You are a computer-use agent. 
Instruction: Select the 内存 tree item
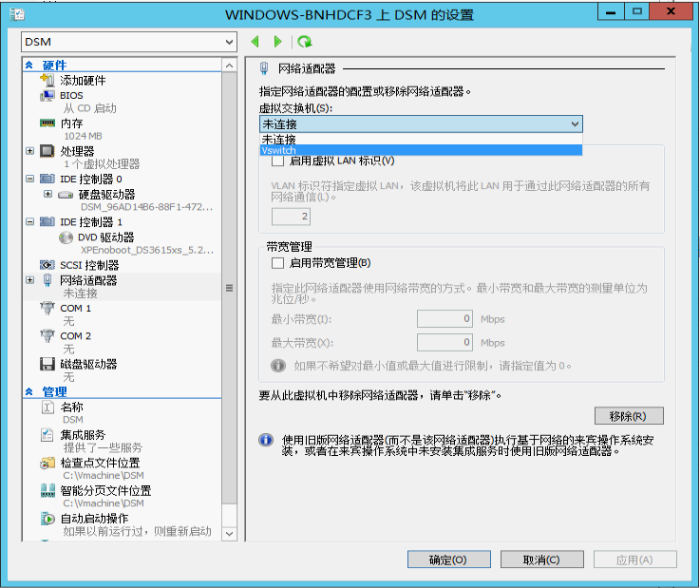tap(71, 123)
